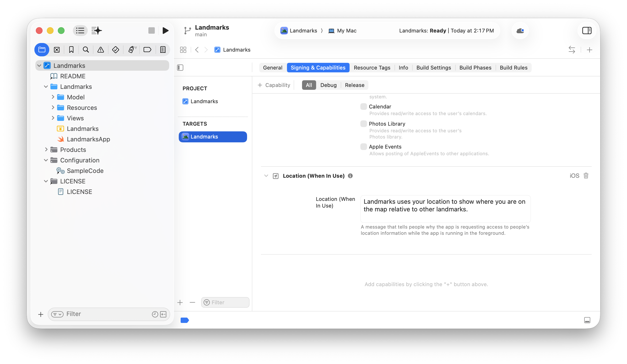The width and height of the screenshot is (627, 364).
Task: Switch to the Build Phases tab
Action: (475, 68)
